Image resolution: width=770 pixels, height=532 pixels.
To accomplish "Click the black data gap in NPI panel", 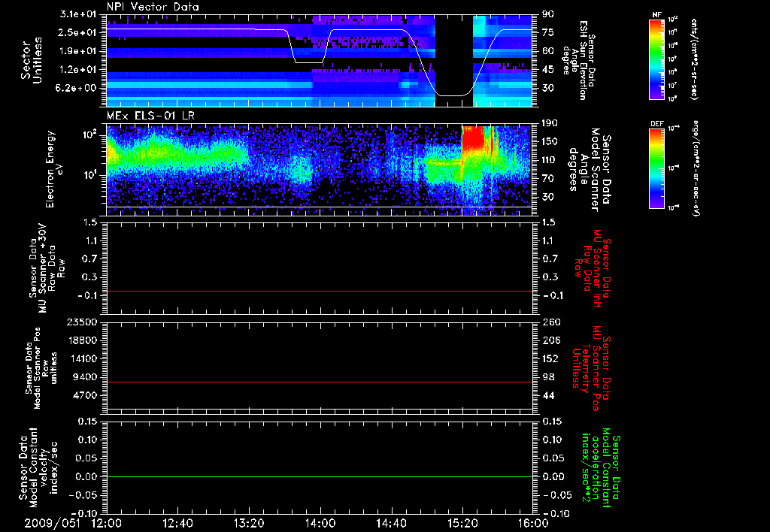I will (x=454, y=60).
